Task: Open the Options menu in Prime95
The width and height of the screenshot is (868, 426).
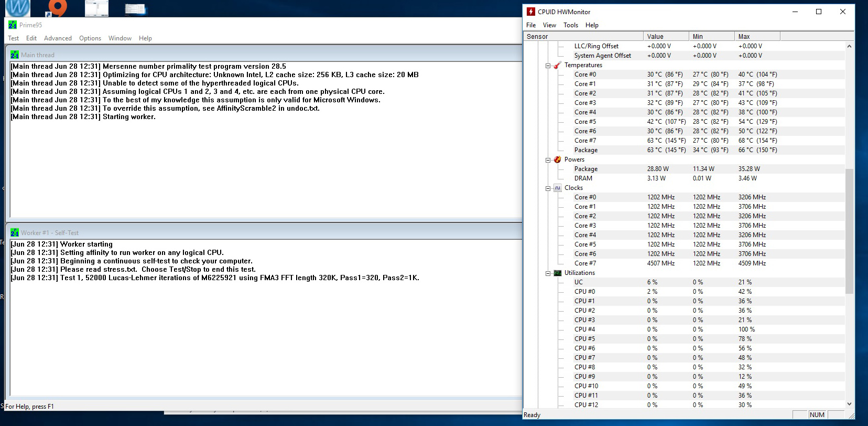Action: (90, 38)
